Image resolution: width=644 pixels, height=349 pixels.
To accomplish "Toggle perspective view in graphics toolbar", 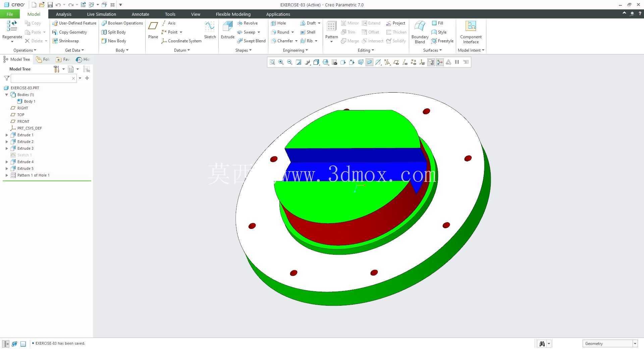I will tap(361, 62).
